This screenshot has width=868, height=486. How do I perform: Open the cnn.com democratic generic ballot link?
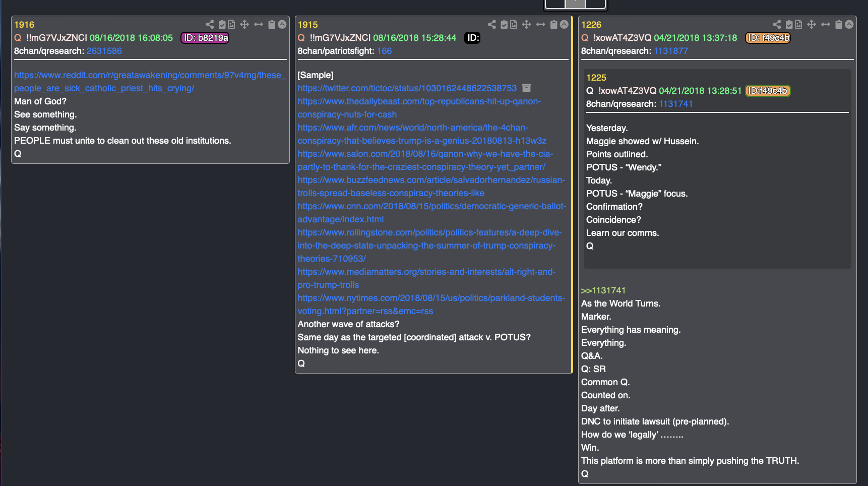click(431, 213)
